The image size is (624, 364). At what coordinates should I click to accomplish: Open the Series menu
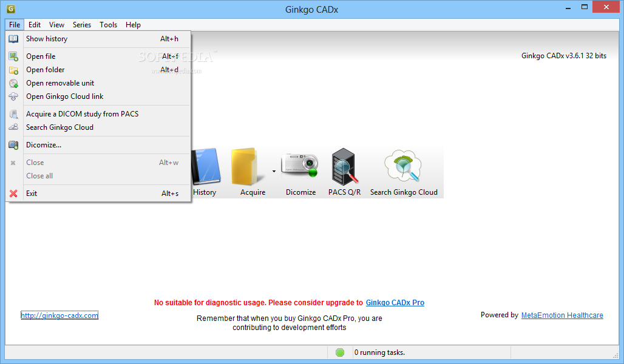click(81, 25)
